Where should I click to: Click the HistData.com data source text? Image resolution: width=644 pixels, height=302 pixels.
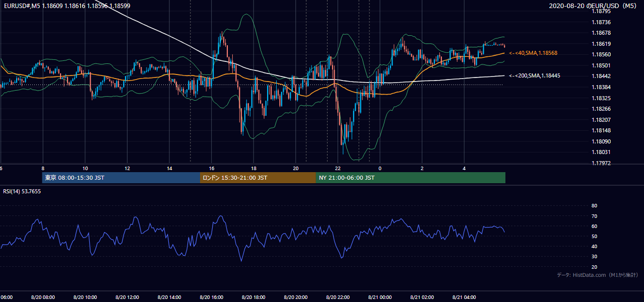click(598, 275)
